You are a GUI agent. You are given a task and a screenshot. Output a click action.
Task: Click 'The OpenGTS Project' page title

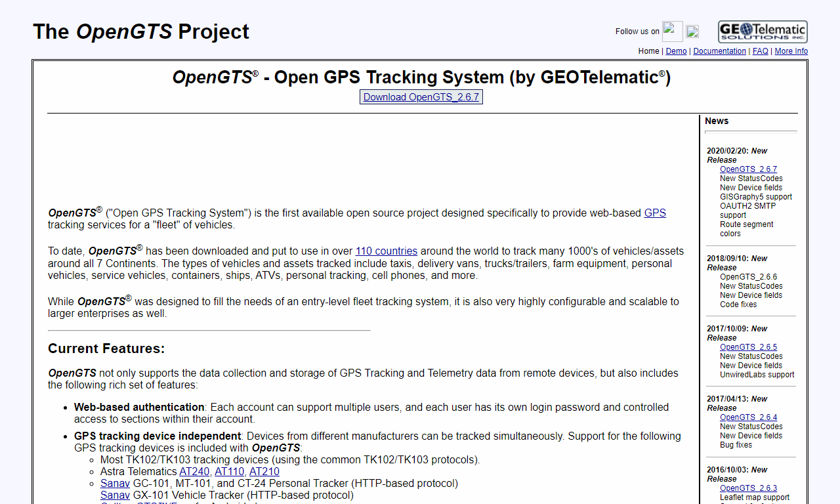click(x=141, y=31)
